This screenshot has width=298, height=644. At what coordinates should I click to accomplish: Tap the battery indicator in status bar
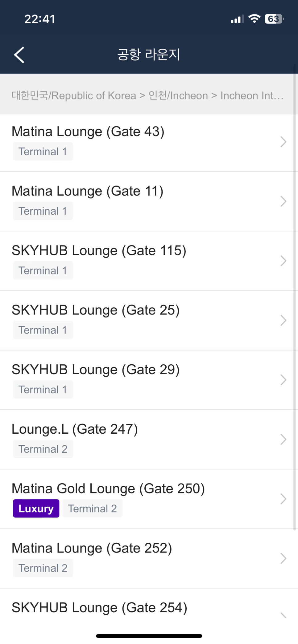(x=274, y=19)
